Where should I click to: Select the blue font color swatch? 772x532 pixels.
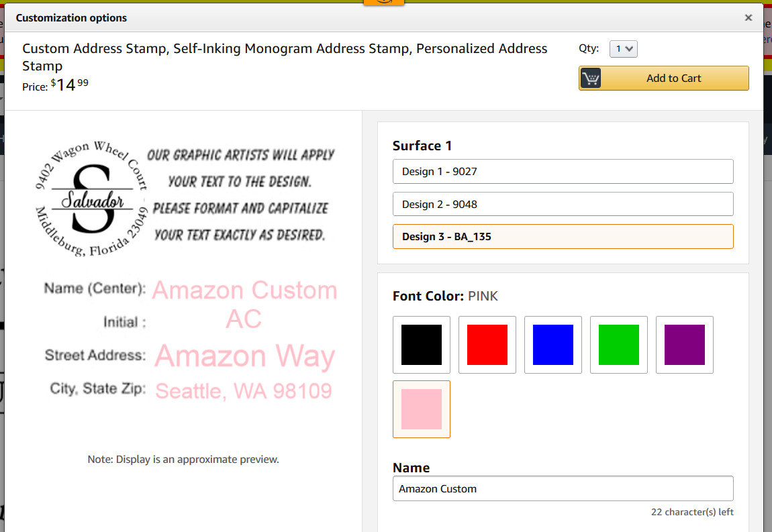tap(553, 345)
